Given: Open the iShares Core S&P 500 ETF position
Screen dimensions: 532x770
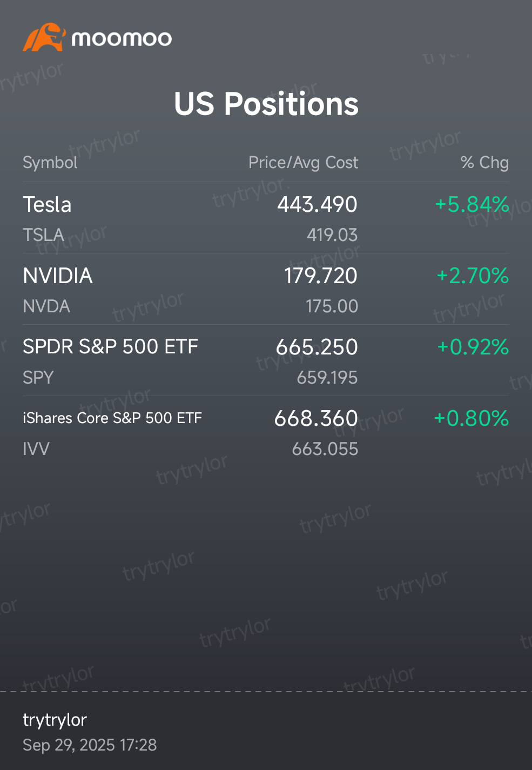Looking at the screenshot, I should coord(112,418).
